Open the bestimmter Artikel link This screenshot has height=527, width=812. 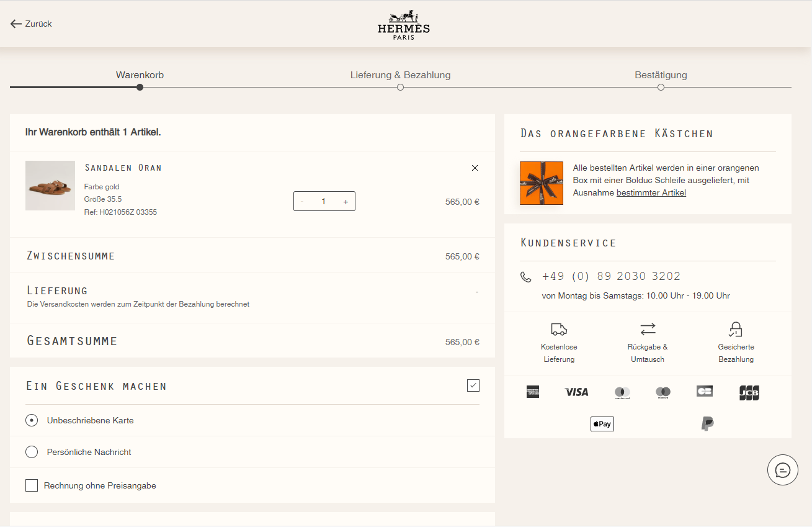(651, 192)
